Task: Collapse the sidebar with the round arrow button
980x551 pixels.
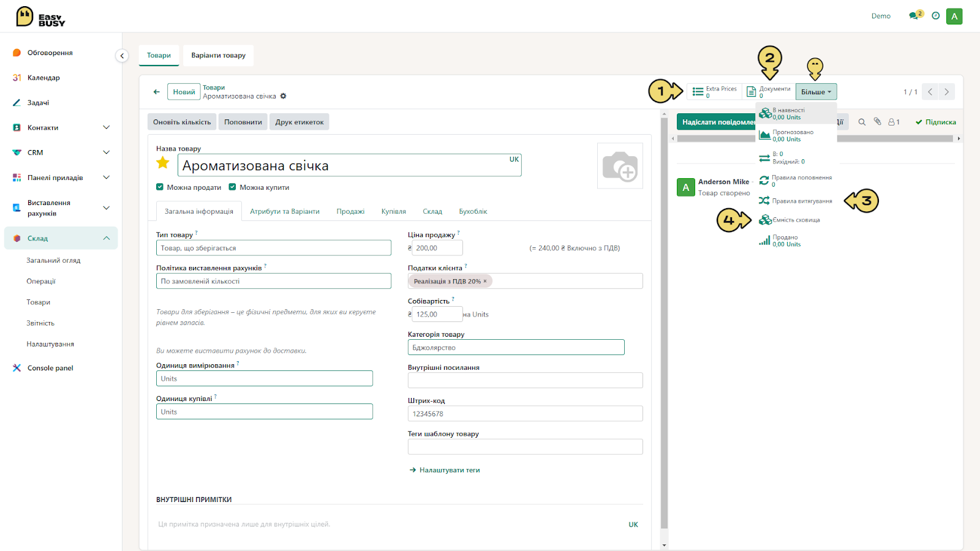Action: pos(122,56)
